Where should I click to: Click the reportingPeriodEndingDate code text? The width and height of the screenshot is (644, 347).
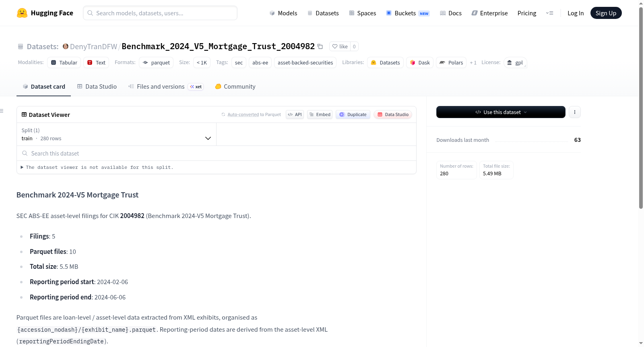click(62, 341)
